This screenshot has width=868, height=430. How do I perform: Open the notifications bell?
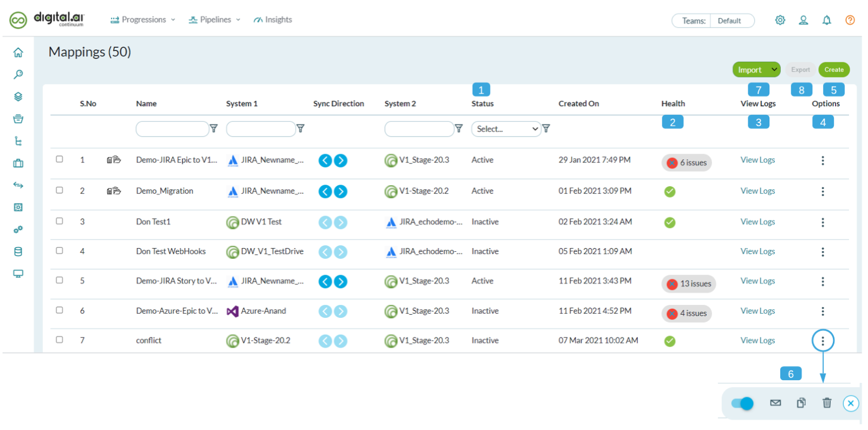[x=827, y=20]
